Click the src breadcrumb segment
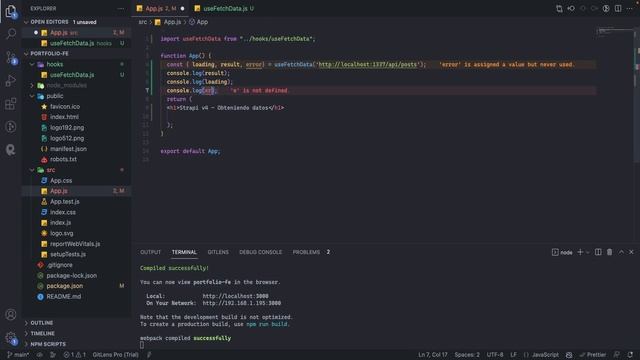The height and width of the screenshot is (360, 640). [142, 22]
